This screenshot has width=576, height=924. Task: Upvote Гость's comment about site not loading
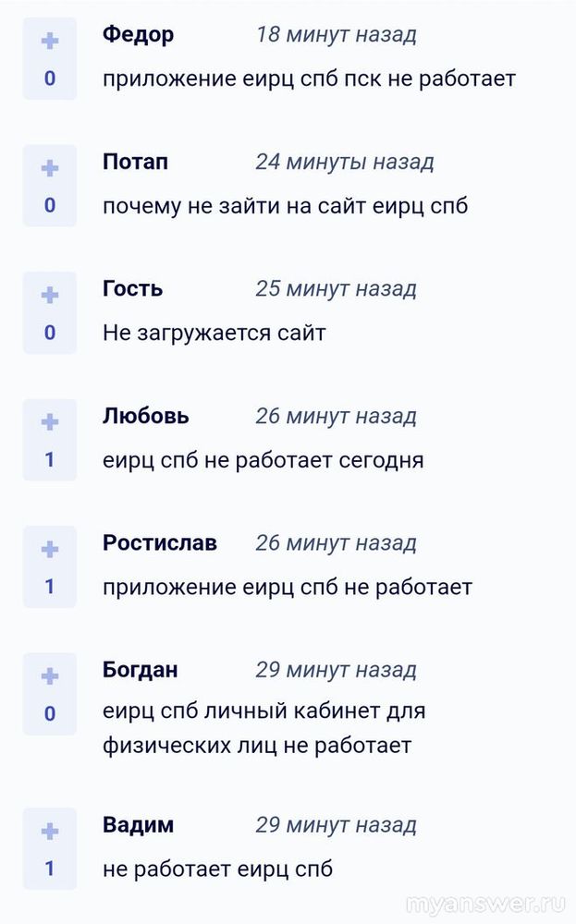[x=50, y=296]
